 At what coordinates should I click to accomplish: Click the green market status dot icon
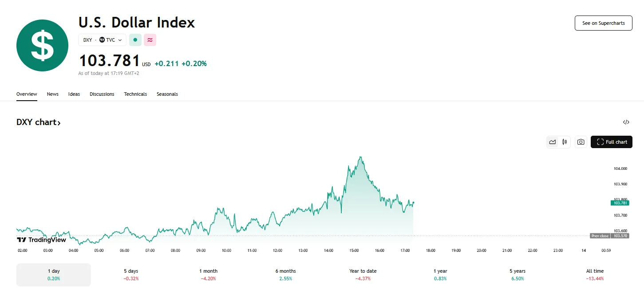tap(135, 40)
